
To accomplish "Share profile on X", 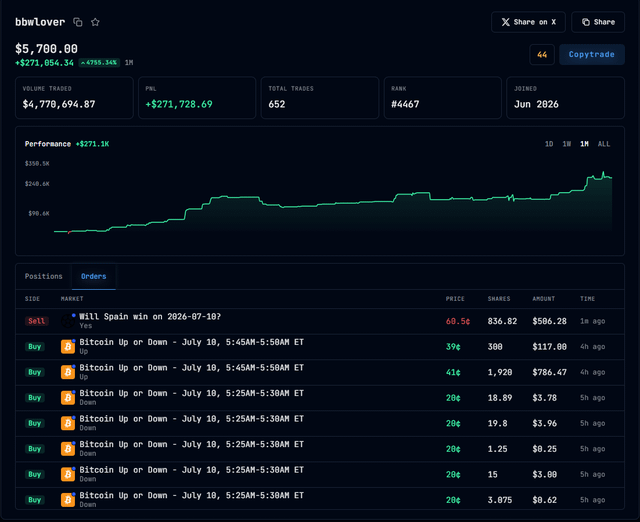I will (528, 22).
